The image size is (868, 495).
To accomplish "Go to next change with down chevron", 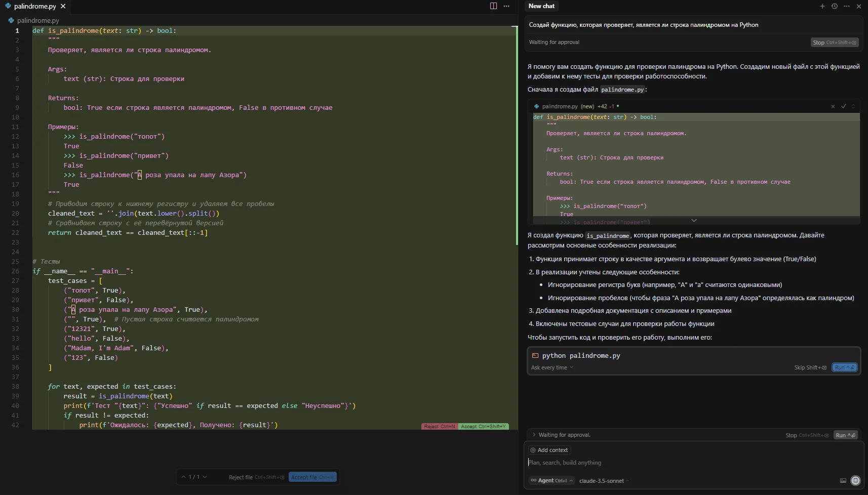I will pyautogui.click(x=205, y=477).
